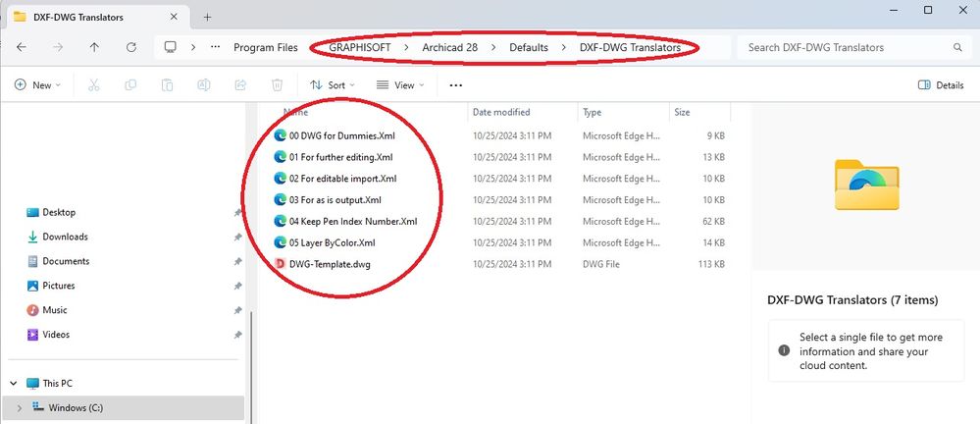This screenshot has width=980, height=424.
Task: Open the See more toolbar options
Action: click(455, 85)
